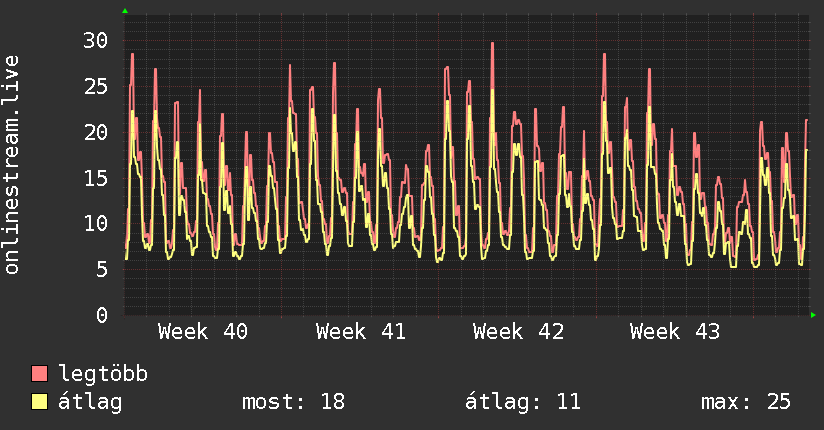Click the 30 tick on y-axis

click(x=95, y=40)
